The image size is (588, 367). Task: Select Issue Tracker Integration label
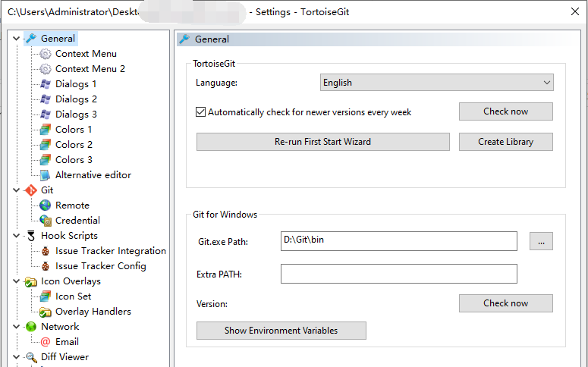pyautogui.click(x=111, y=251)
